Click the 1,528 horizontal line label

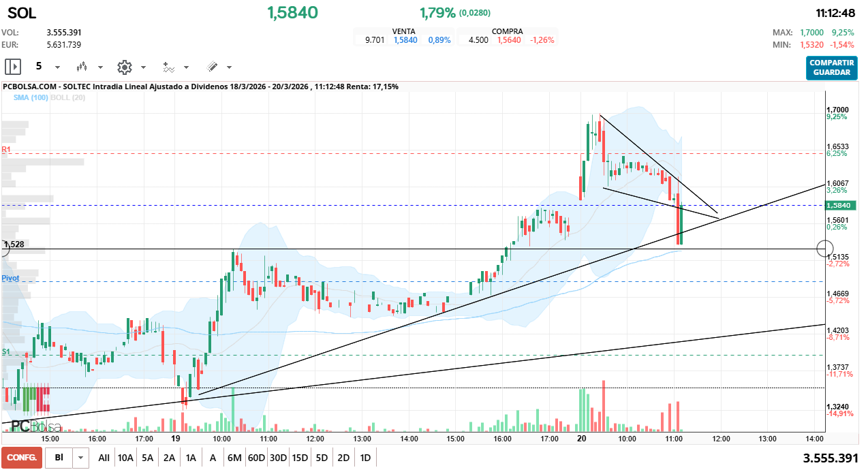14,244
